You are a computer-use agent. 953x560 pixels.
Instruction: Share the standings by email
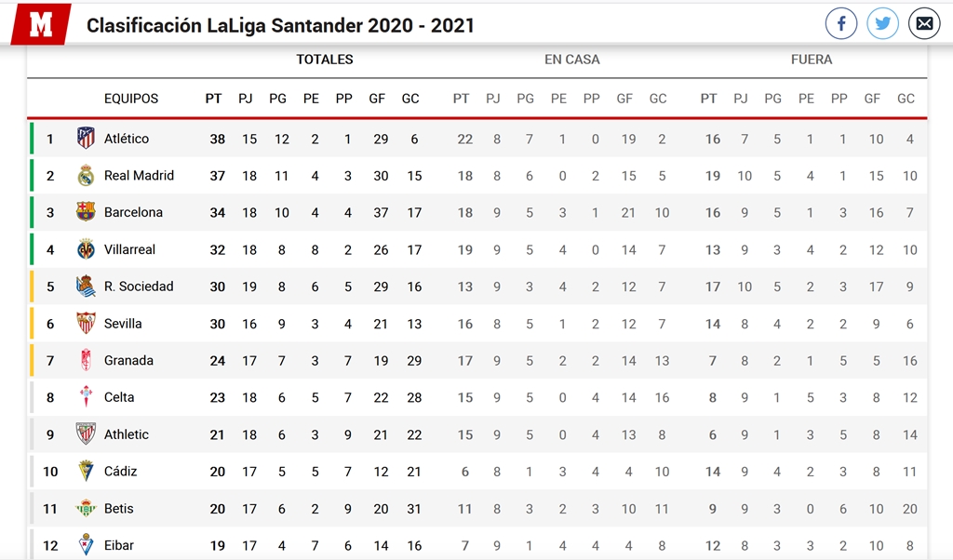click(924, 24)
